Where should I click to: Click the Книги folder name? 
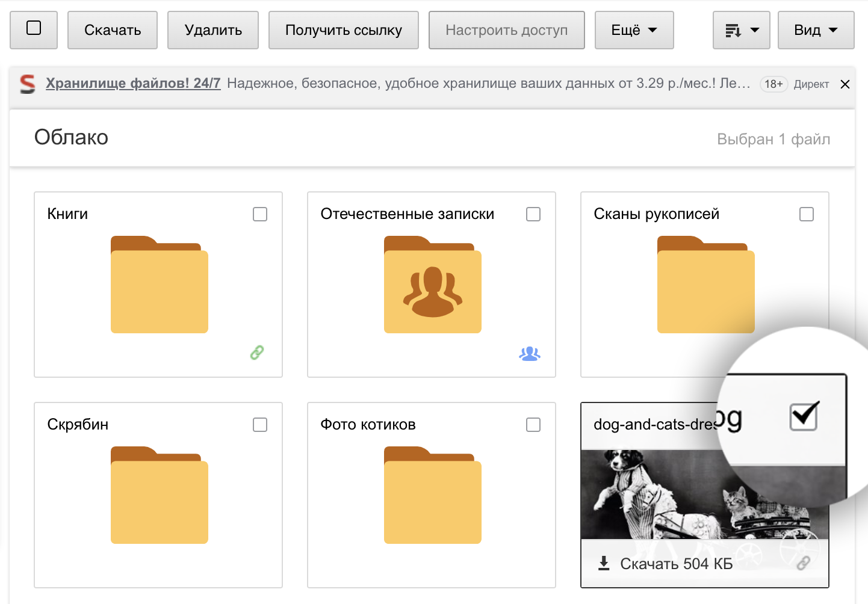[x=67, y=214]
